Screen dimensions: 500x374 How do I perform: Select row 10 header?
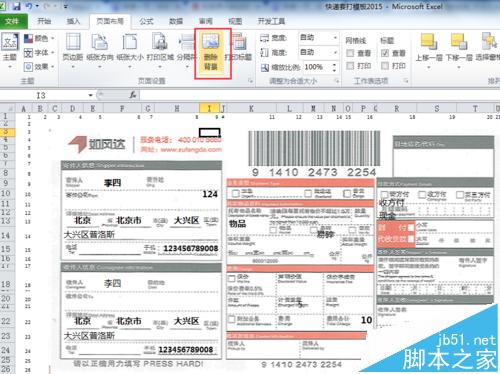click(x=7, y=193)
